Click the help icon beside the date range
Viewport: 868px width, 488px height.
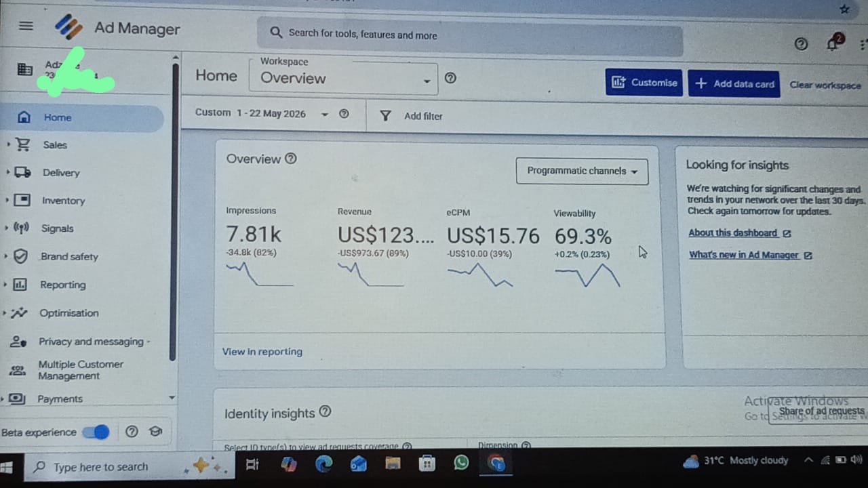coord(344,114)
